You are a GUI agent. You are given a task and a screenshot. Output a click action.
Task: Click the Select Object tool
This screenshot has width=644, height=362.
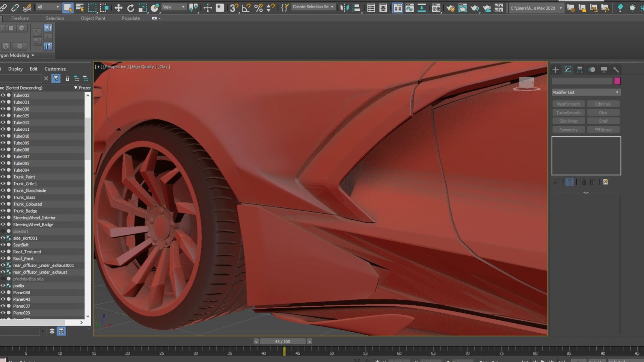point(68,8)
